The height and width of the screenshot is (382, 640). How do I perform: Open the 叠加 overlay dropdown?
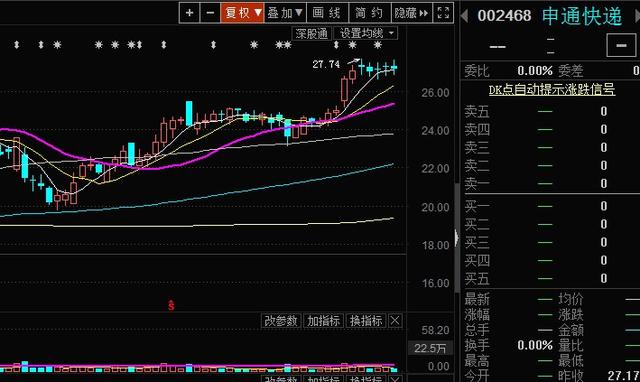tap(285, 13)
